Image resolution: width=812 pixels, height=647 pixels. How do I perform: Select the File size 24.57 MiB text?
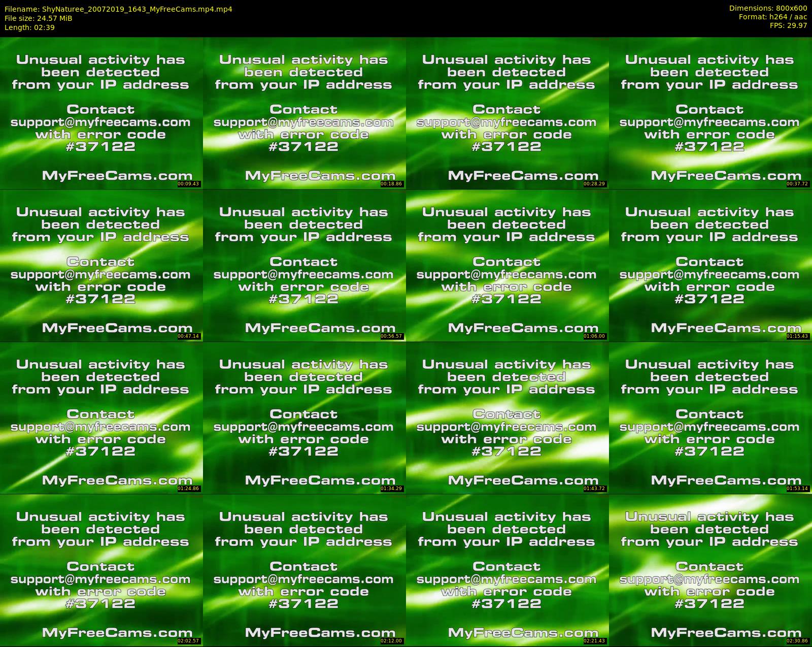click(39, 18)
